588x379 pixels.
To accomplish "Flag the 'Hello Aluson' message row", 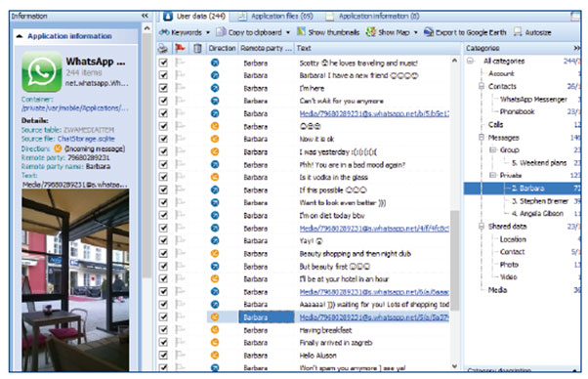I will pyautogui.click(x=181, y=355).
